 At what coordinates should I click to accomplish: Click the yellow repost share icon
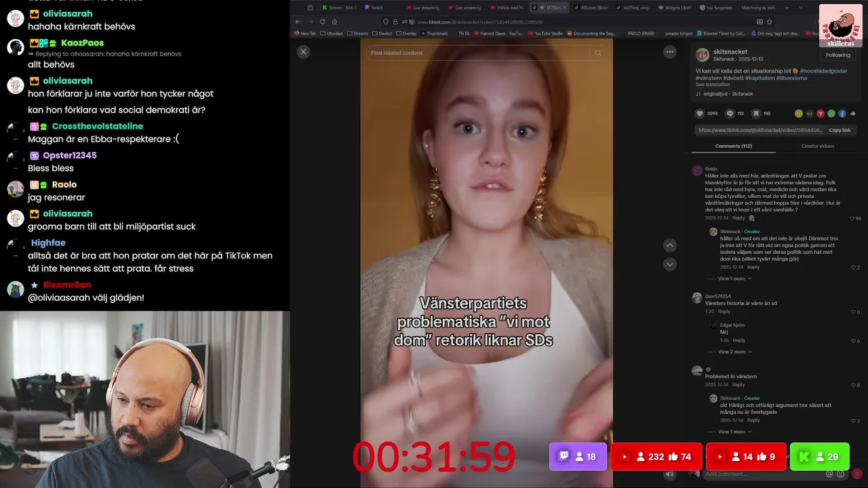[799, 113]
